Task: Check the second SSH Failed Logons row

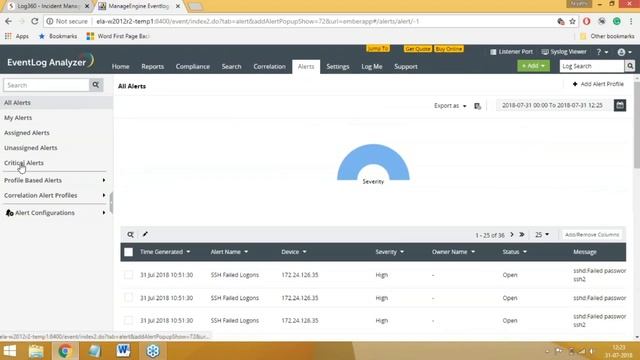Action: click(x=128, y=298)
